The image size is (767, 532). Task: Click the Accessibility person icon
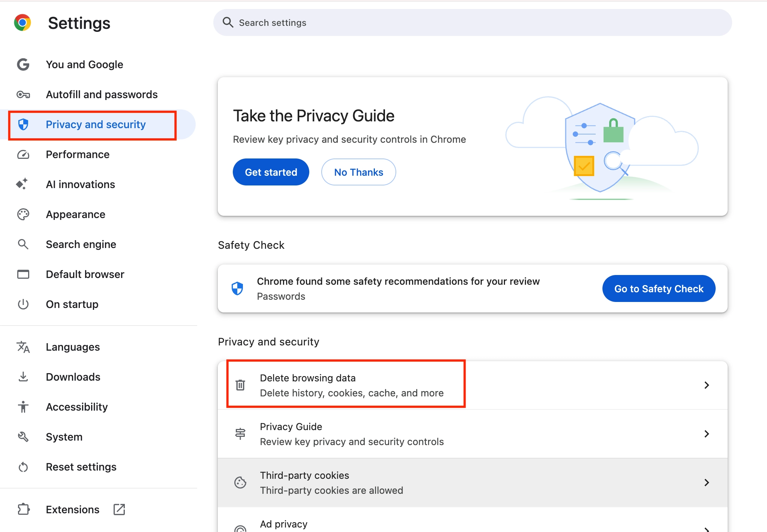pos(23,406)
